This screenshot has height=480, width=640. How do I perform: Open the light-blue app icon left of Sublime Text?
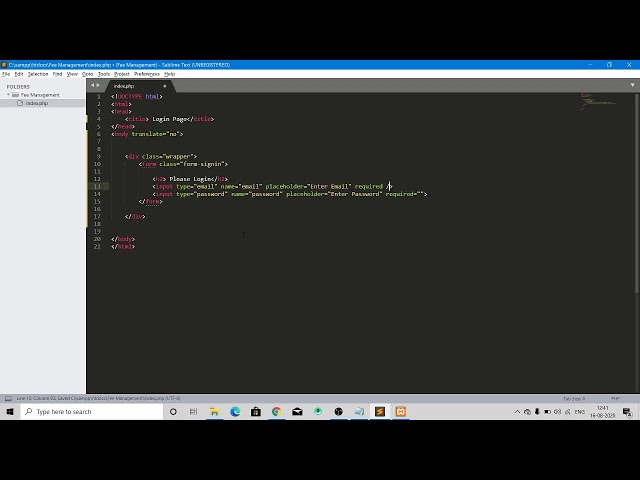[x=359, y=412]
